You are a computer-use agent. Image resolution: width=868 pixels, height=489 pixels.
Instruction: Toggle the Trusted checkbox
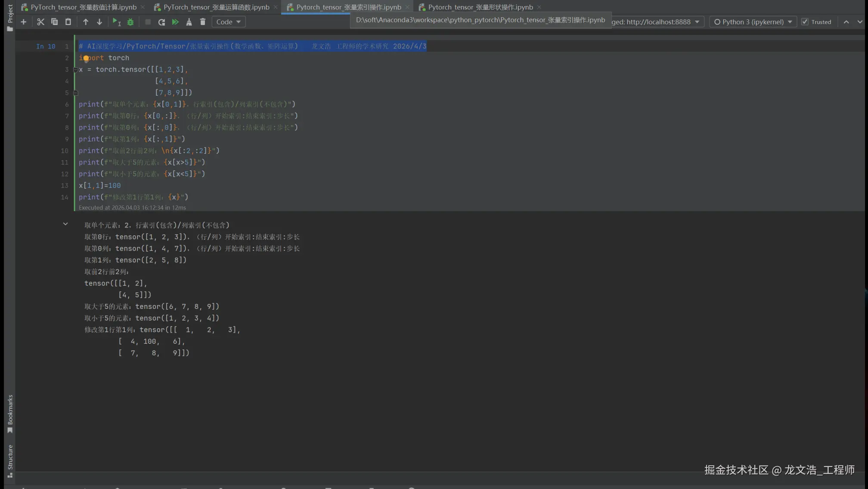pos(805,22)
